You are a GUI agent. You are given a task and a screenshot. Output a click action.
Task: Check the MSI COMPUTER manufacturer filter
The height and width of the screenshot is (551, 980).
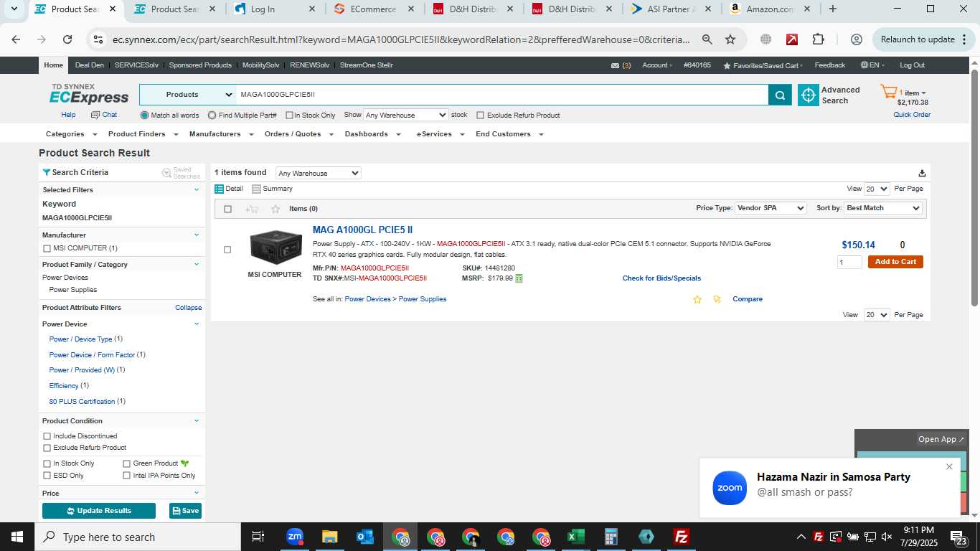pos(47,248)
